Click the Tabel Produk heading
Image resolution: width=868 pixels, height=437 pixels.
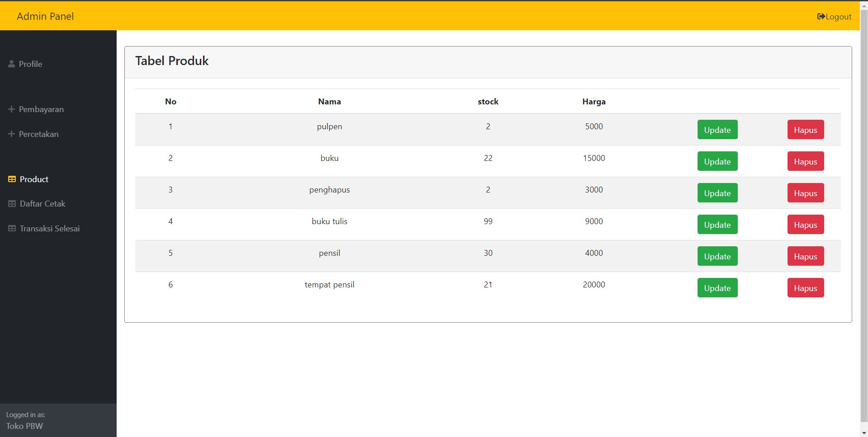pyautogui.click(x=172, y=61)
